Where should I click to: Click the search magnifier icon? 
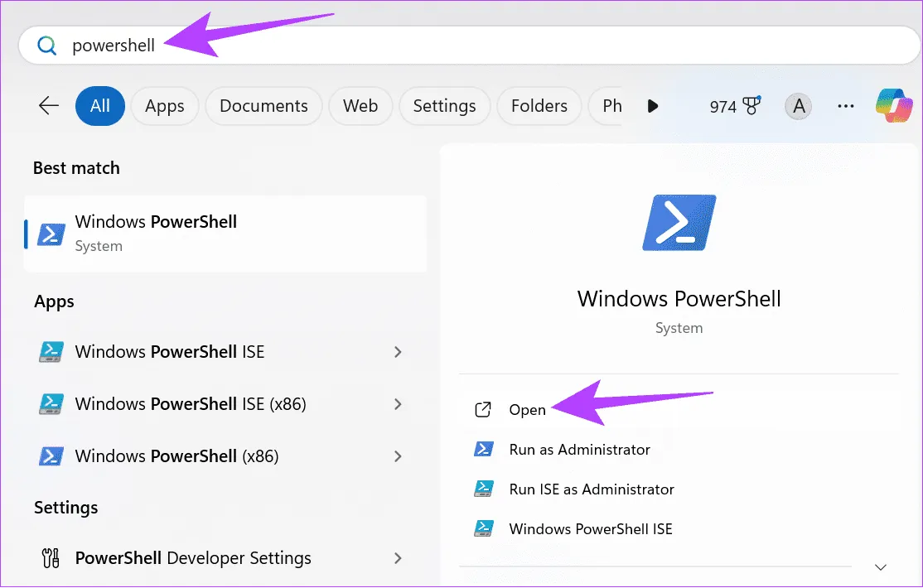click(46, 46)
